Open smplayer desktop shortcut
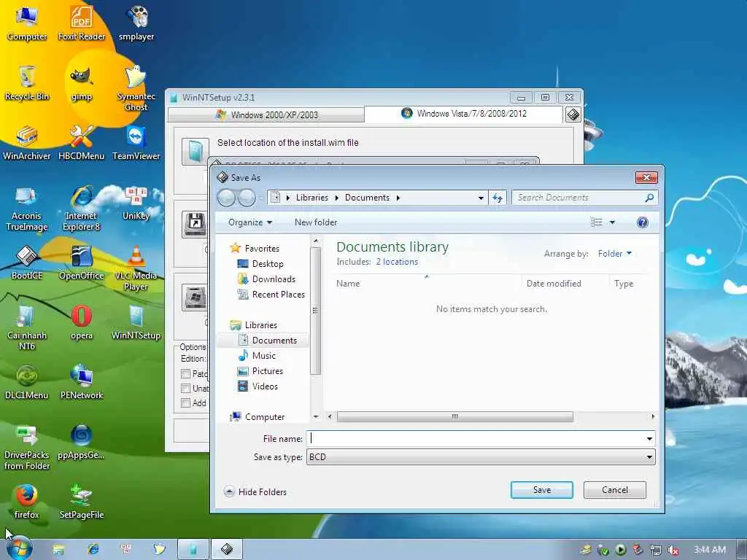Screen dimensions: 747x560 (x=136, y=23)
